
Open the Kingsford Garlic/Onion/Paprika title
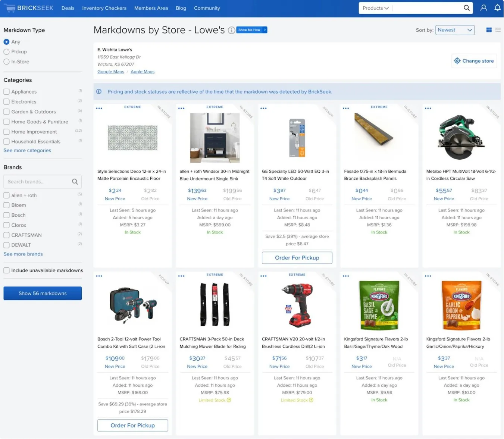tap(458, 343)
